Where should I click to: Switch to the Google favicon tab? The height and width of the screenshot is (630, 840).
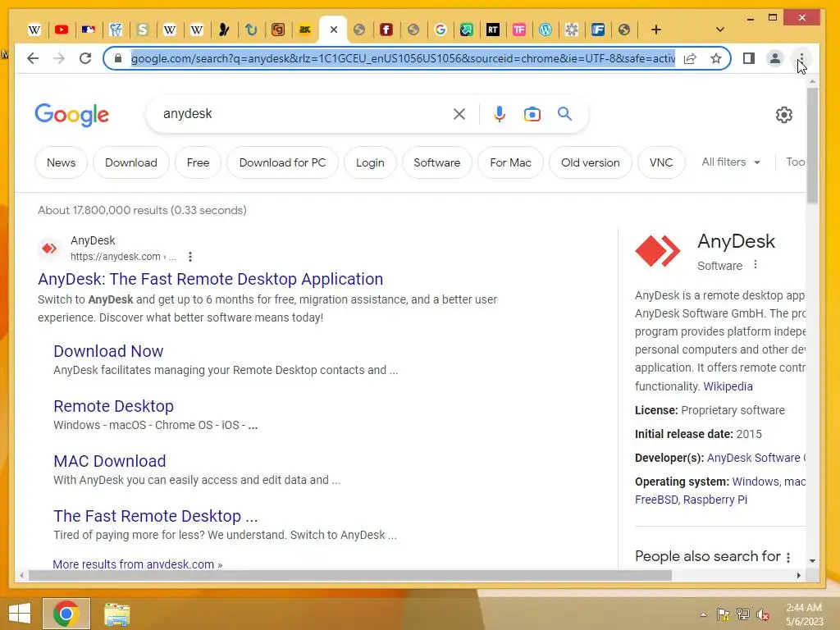coord(441,30)
